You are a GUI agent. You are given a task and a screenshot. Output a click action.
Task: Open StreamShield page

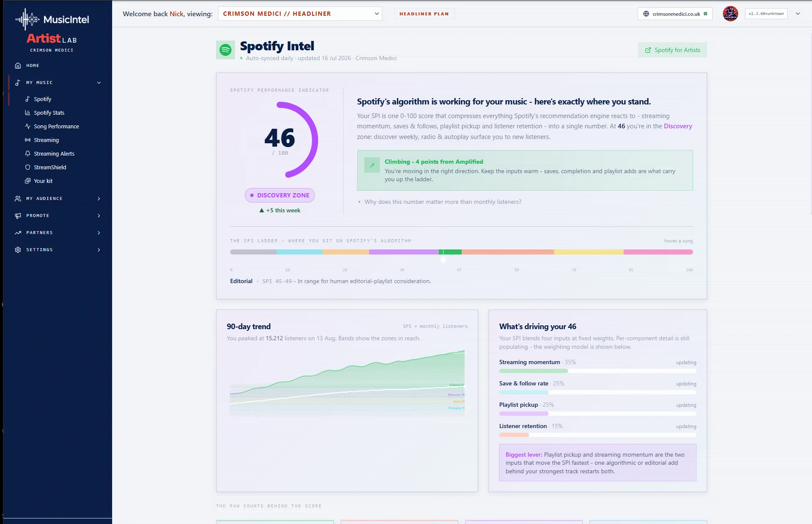(50, 167)
